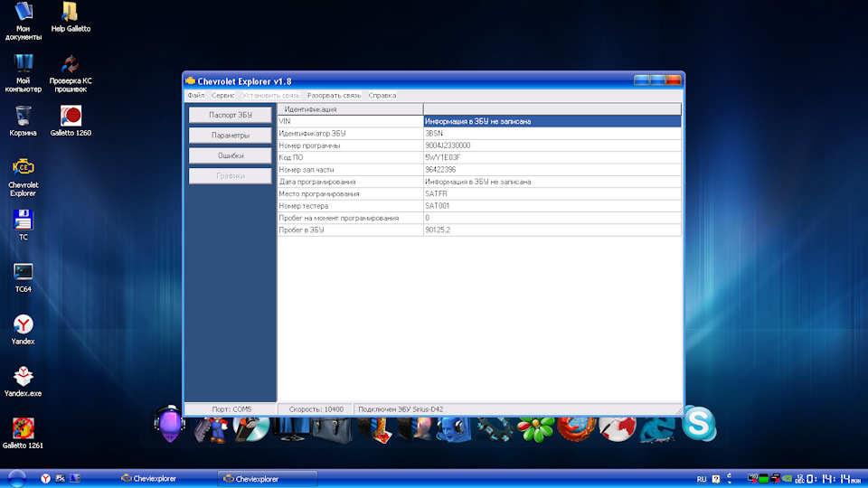Image resolution: width=868 pixels, height=488 pixels.
Task: Select the Пробег в ЭБУ row
Action: 479,230
